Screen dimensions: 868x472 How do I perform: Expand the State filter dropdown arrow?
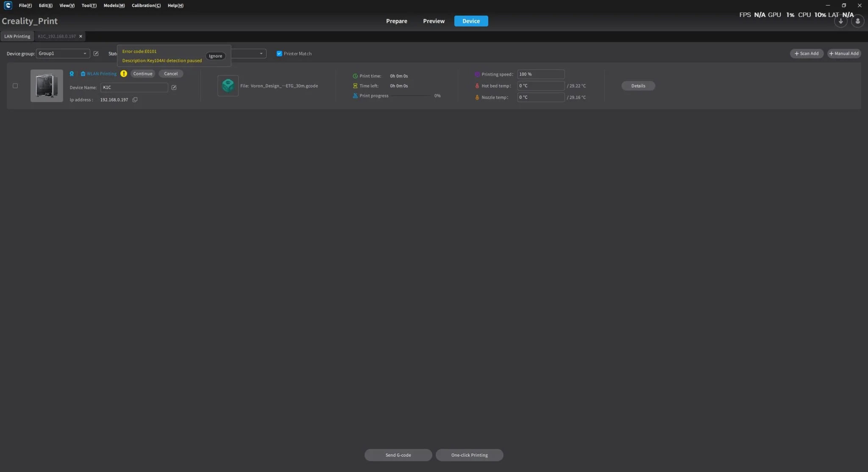pos(261,54)
